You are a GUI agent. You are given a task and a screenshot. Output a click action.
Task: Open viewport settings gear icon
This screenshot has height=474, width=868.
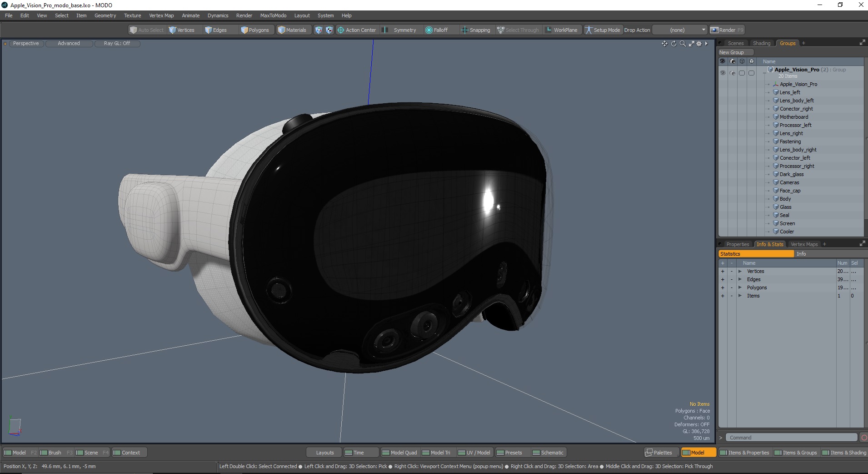click(x=699, y=44)
